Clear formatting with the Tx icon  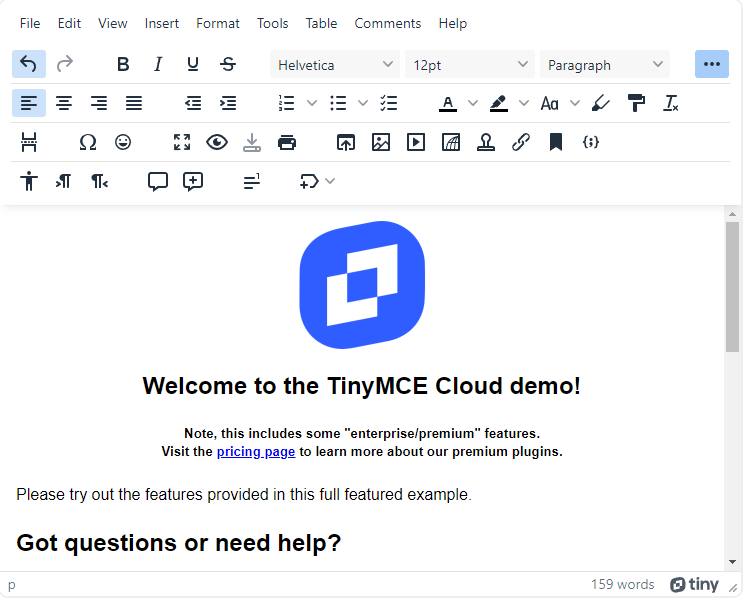[671, 103]
